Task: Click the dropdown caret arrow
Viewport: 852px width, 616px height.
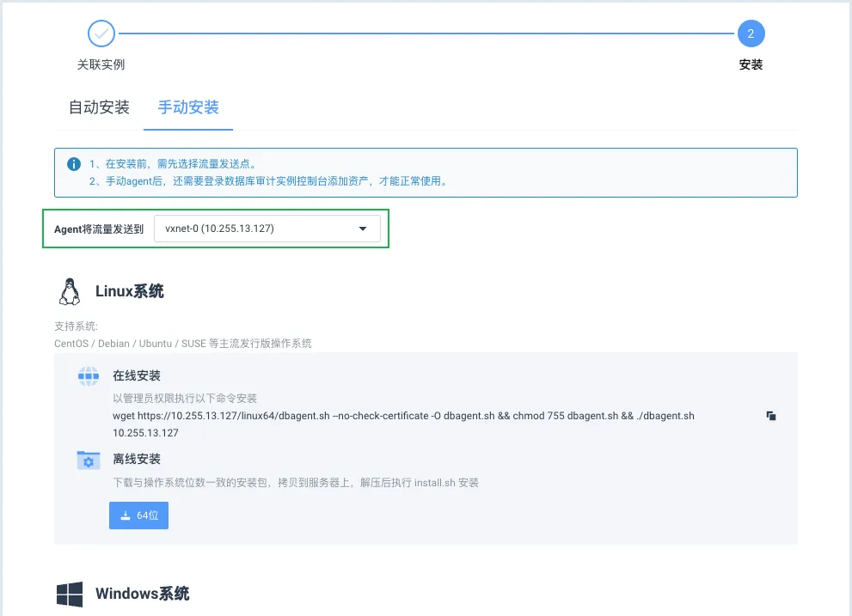Action: (x=363, y=229)
